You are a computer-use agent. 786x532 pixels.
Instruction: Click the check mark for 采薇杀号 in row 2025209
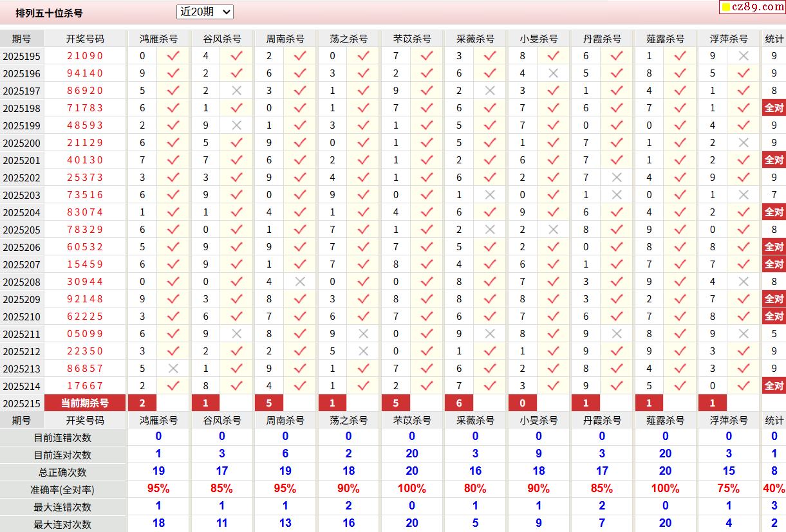(490, 299)
